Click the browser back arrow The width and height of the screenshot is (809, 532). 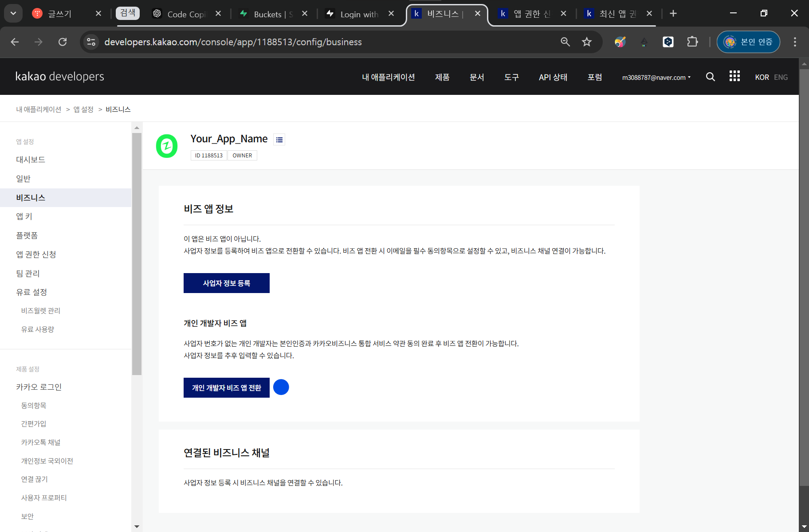[x=15, y=42]
